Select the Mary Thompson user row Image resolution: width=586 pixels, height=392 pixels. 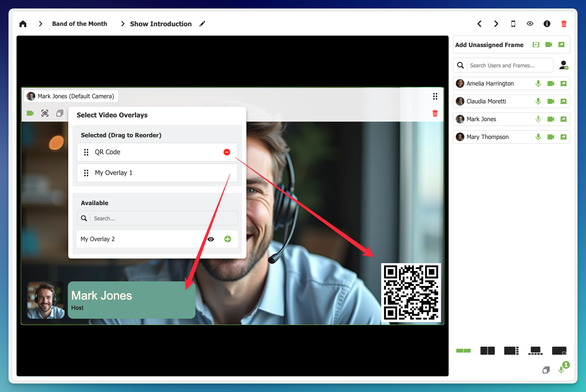point(511,137)
